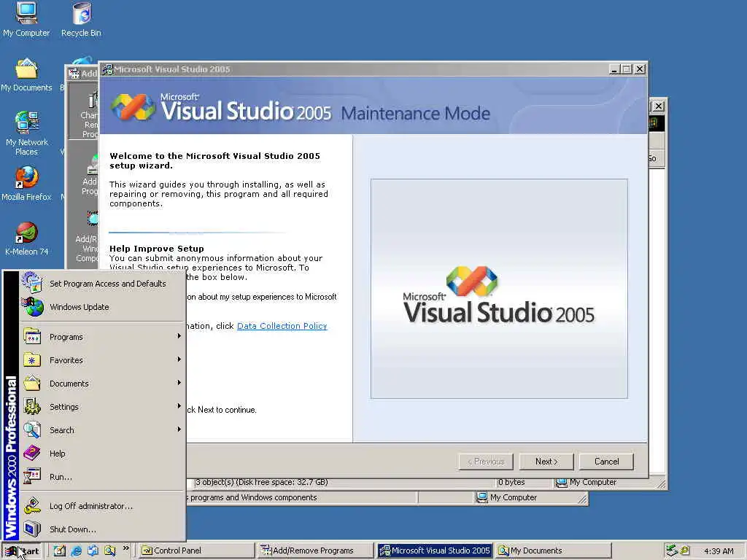The width and height of the screenshot is (747, 560).
Task: Click the Run icon in Start menu
Action: [x=32, y=476]
